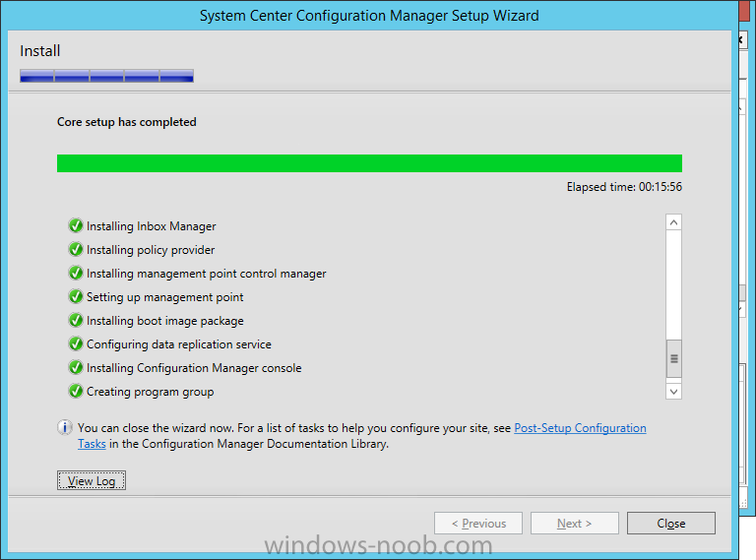Click check icon for Configuration Manager console
This screenshot has width=756, height=560.
pyautogui.click(x=76, y=367)
